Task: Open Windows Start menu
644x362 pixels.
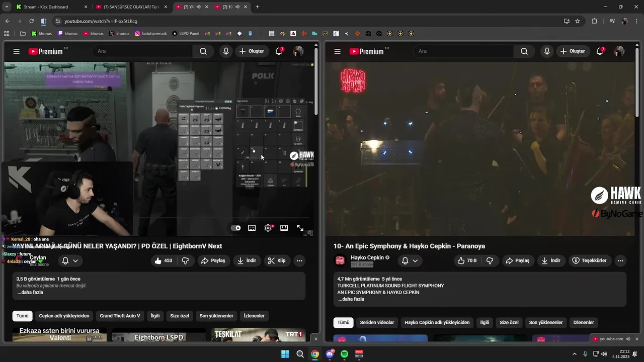Action: click(x=285, y=354)
